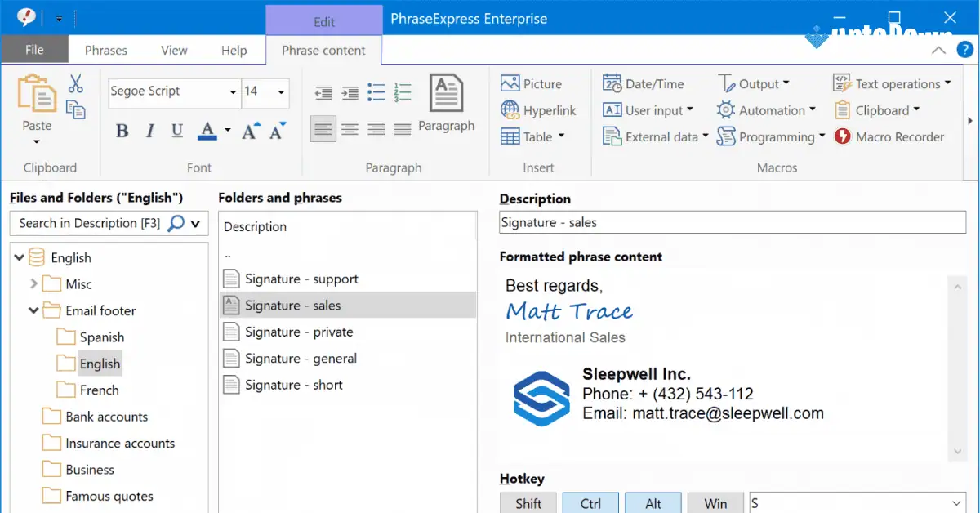The height and width of the screenshot is (513, 980).
Task: Open the View menu
Action: point(174,50)
